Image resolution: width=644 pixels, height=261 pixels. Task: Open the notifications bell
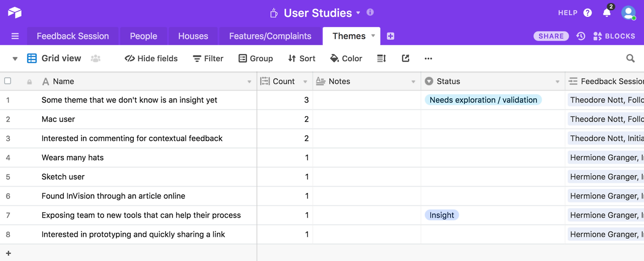point(607,13)
